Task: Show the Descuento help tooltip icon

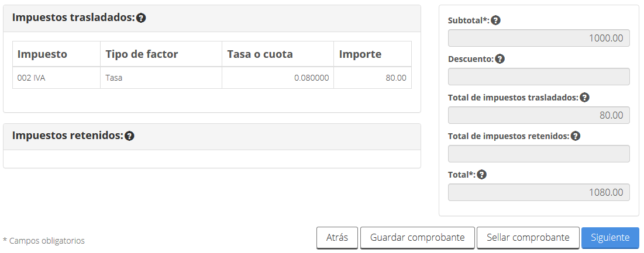Action: pyautogui.click(x=500, y=59)
